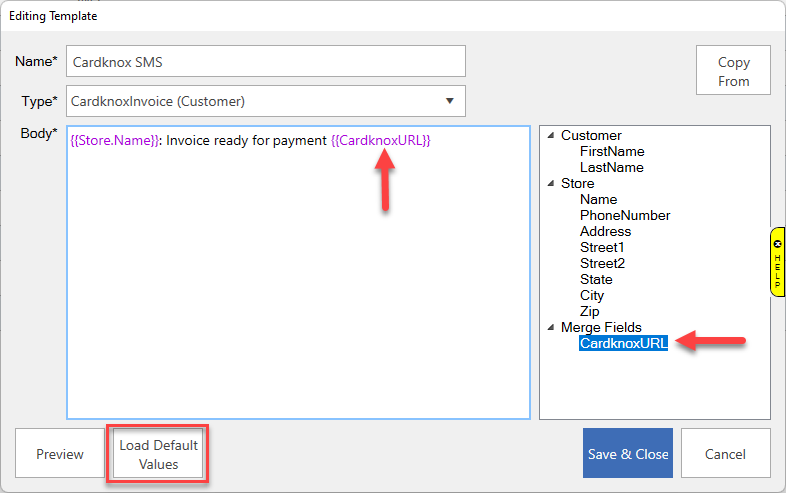Select LastName merge field

(x=611, y=167)
